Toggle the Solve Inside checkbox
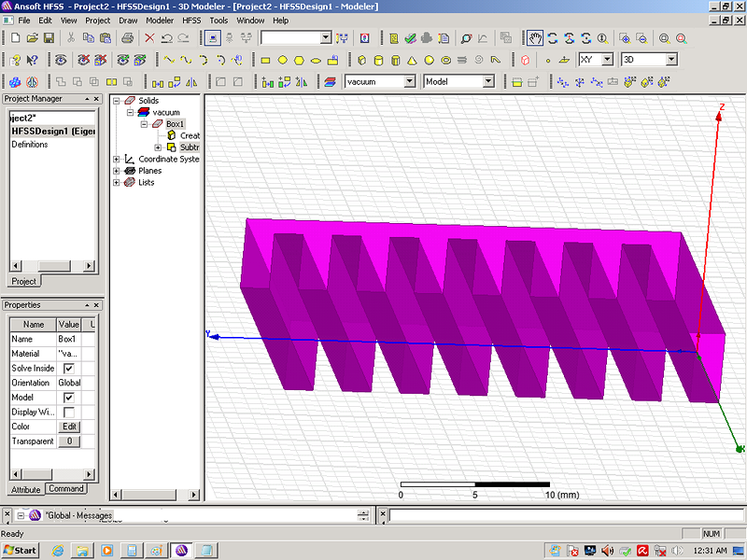 (x=68, y=369)
